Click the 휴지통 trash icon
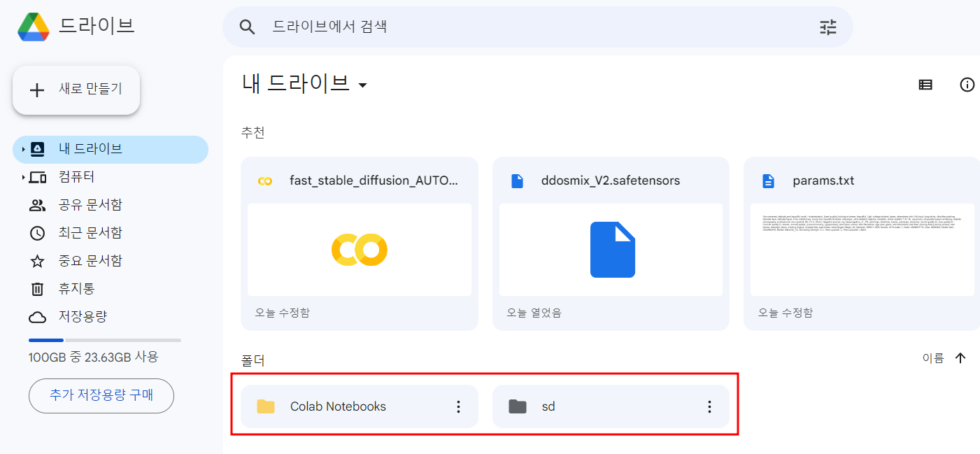Screen dimensions: 980x454 [37, 289]
